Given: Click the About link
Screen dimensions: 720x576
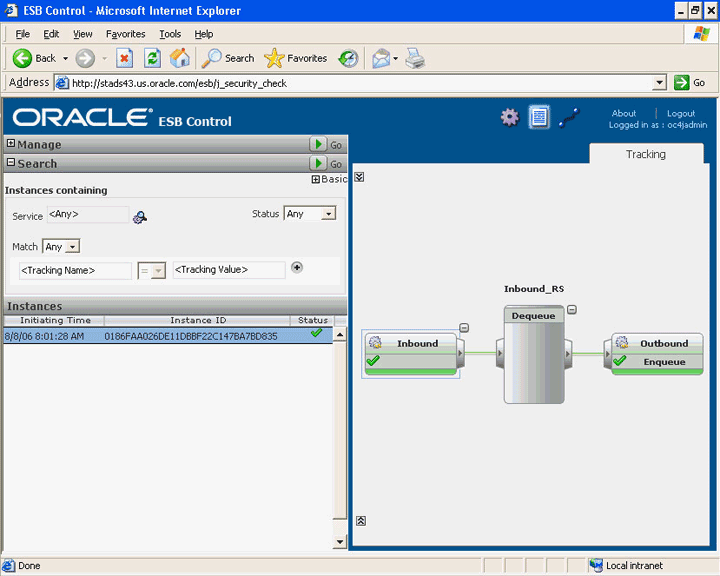Looking at the screenshot, I should point(624,113).
